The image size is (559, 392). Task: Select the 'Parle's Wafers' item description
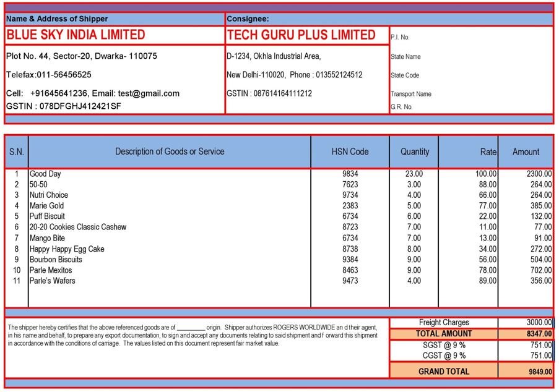point(53,281)
